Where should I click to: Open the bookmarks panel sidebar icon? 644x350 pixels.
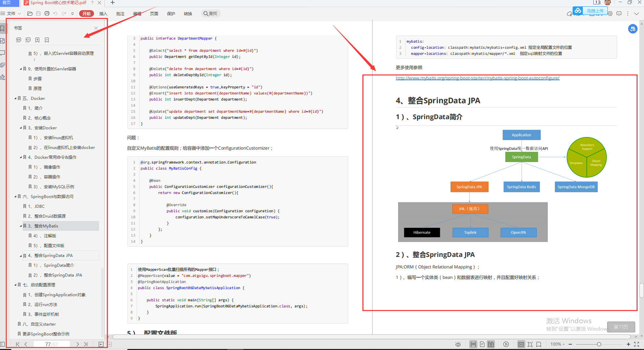(3, 28)
